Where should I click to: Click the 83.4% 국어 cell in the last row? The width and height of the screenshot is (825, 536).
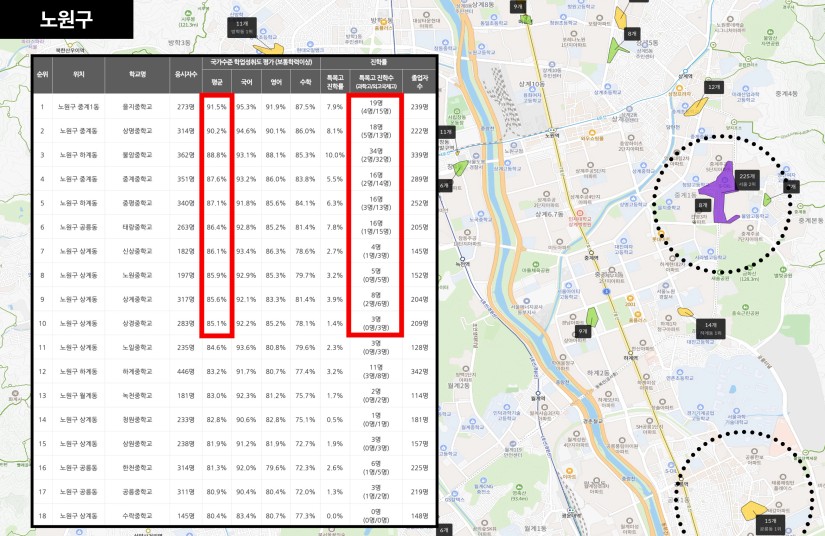click(246, 516)
